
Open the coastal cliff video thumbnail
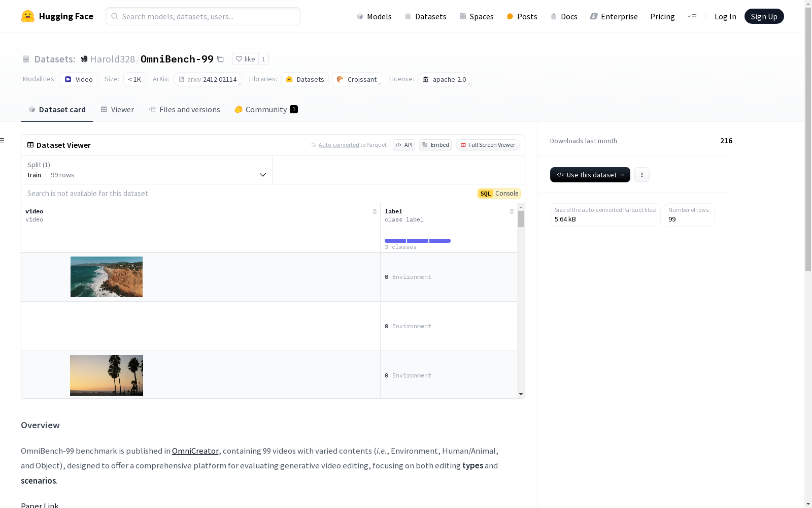tap(107, 277)
